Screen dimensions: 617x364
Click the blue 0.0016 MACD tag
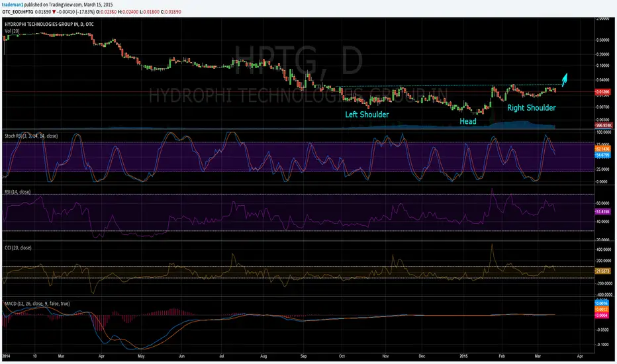(601, 303)
